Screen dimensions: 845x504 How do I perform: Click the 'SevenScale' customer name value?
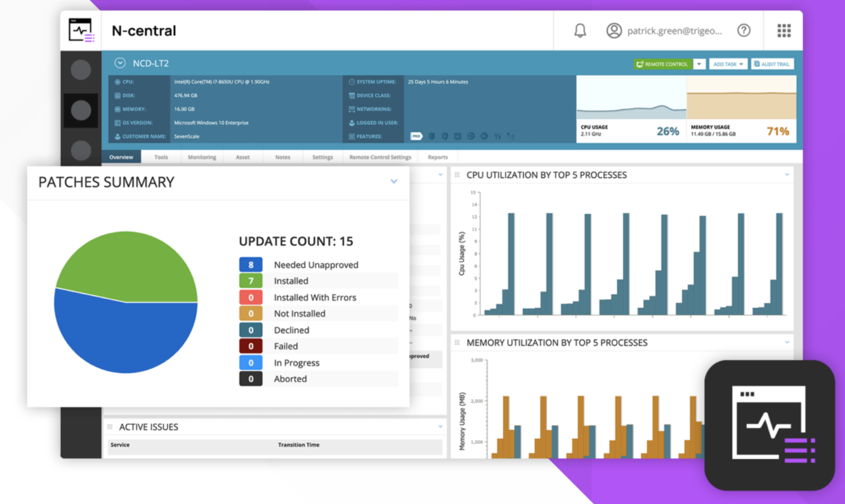pos(187,136)
